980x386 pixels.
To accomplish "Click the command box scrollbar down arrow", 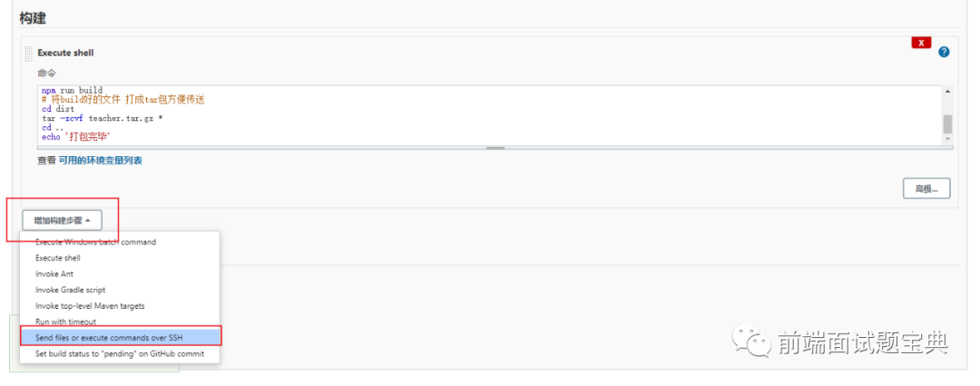I will coord(947,139).
